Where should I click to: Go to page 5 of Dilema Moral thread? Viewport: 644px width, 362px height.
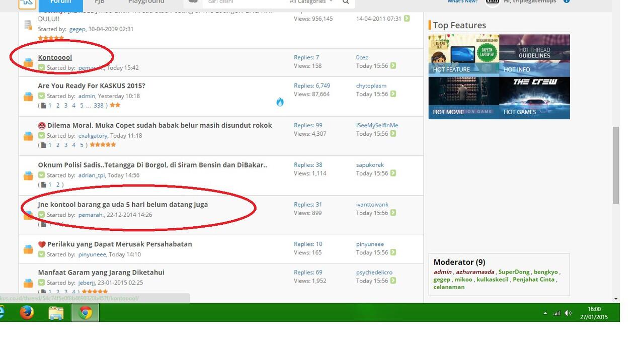click(82, 145)
